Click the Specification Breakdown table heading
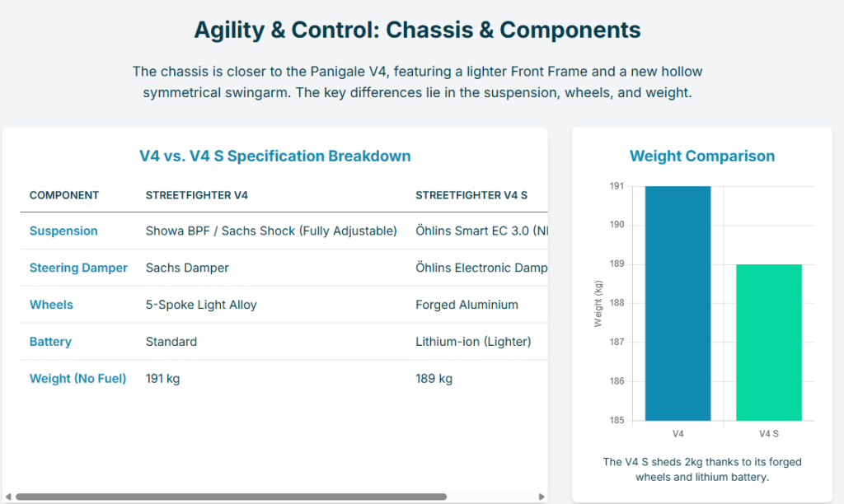This screenshot has height=504, width=844. coord(274,156)
